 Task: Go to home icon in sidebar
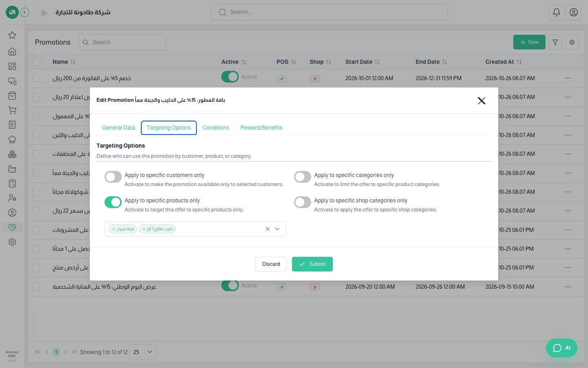point(12,52)
